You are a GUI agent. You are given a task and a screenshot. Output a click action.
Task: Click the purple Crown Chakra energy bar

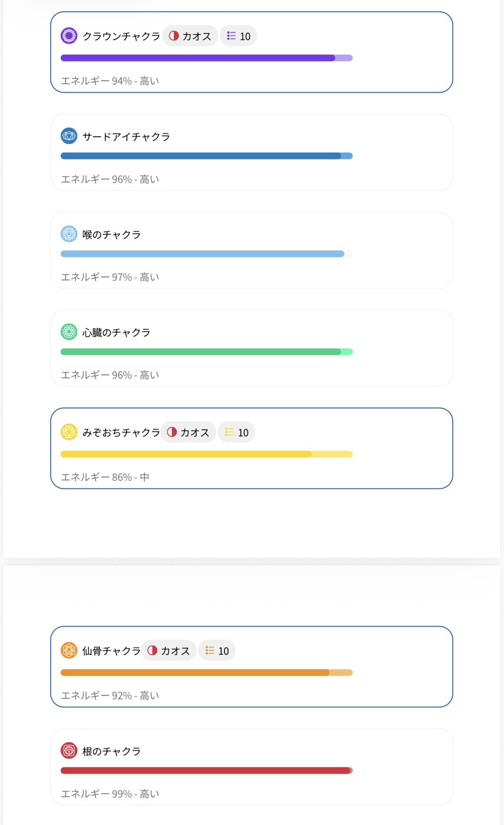click(207, 58)
